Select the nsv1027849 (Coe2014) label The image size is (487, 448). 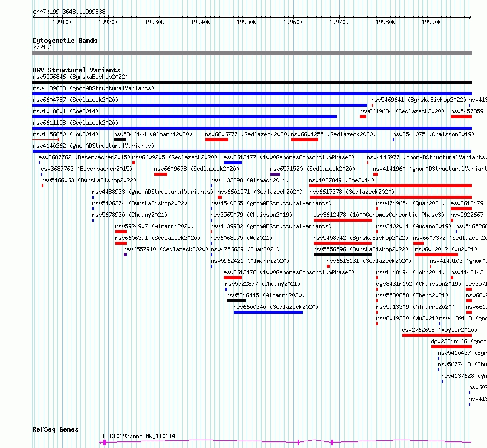click(x=341, y=180)
